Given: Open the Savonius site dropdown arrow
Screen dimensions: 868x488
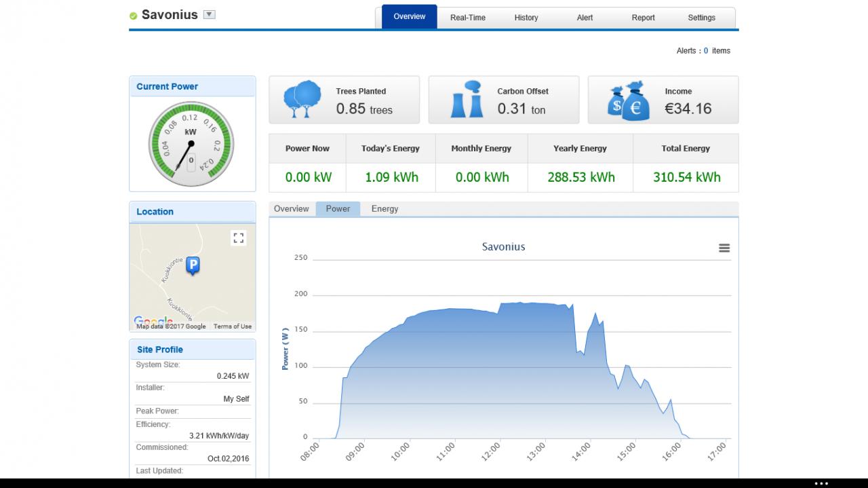Looking at the screenshot, I should [210, 14].
